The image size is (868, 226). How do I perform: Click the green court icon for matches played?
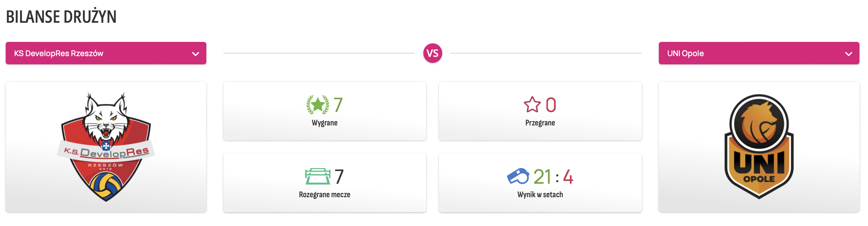(318, 177)
